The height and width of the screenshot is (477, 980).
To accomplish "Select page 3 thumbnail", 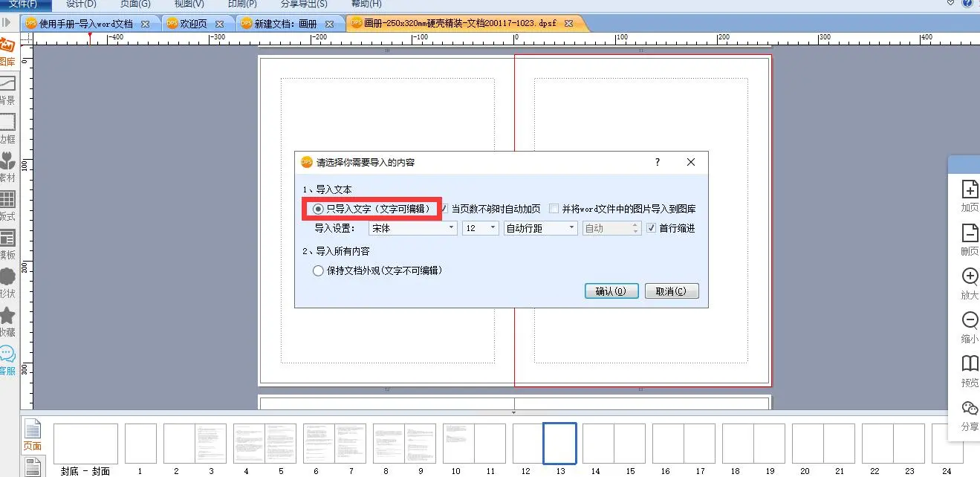I will 210,444.
